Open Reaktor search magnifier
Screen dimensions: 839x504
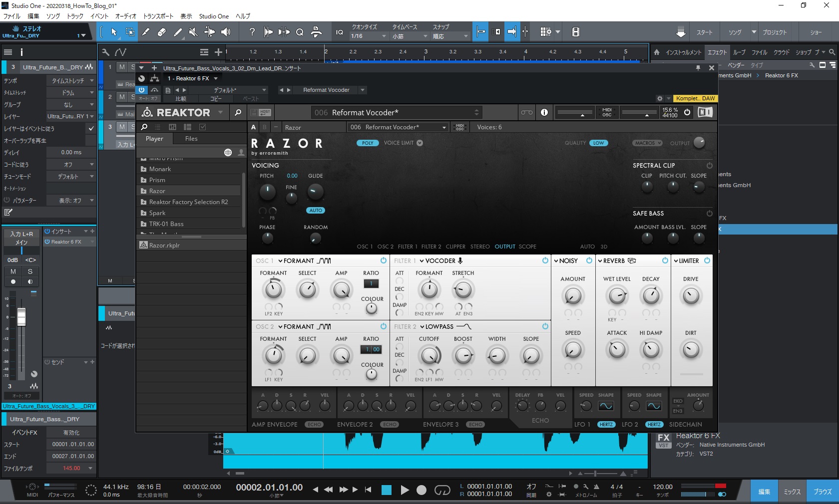coord(238,112)
